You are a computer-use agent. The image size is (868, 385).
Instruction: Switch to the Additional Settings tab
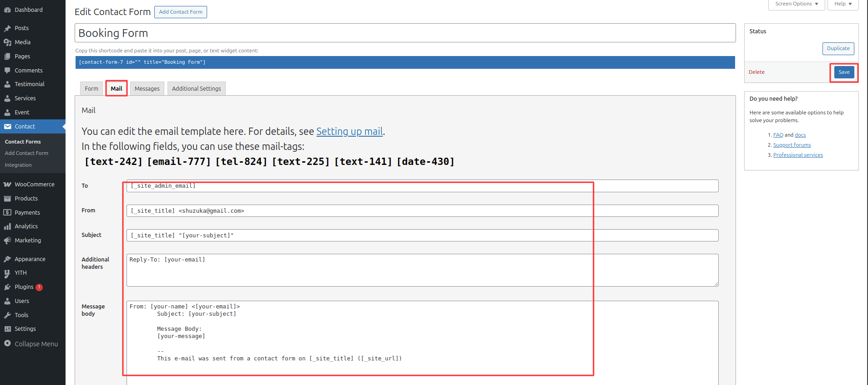tap(196, 89)
